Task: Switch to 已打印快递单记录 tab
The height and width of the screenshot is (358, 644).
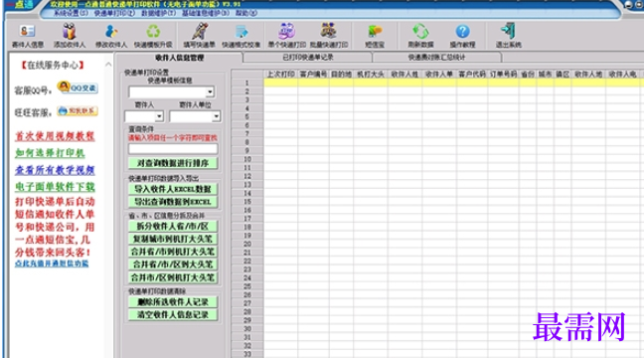Action: coord(308,57)
